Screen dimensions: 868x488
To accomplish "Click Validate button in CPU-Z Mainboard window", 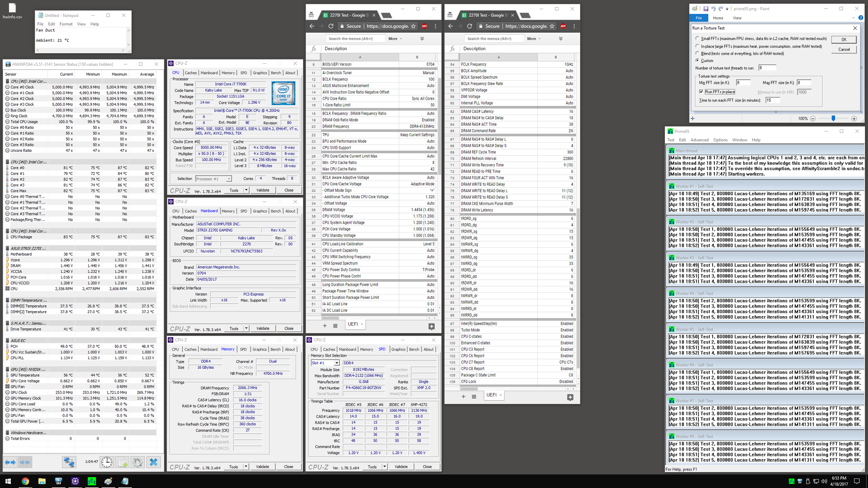I will coord(263,328).
